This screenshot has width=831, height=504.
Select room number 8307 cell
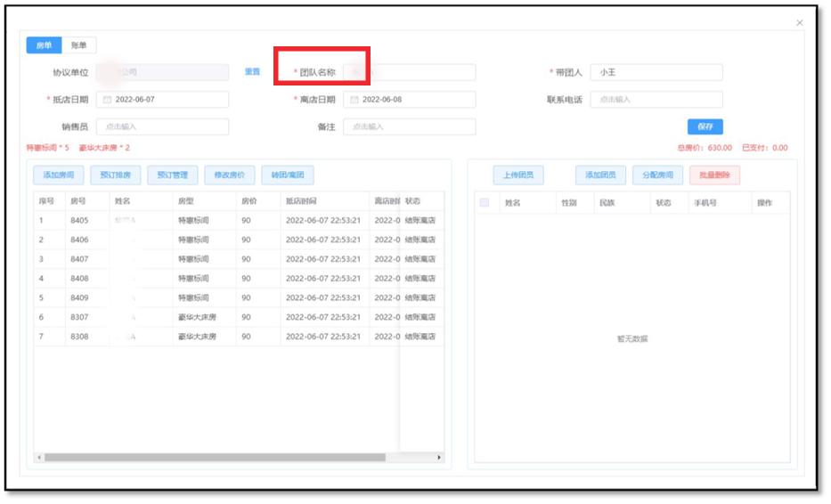click(79, 317)
